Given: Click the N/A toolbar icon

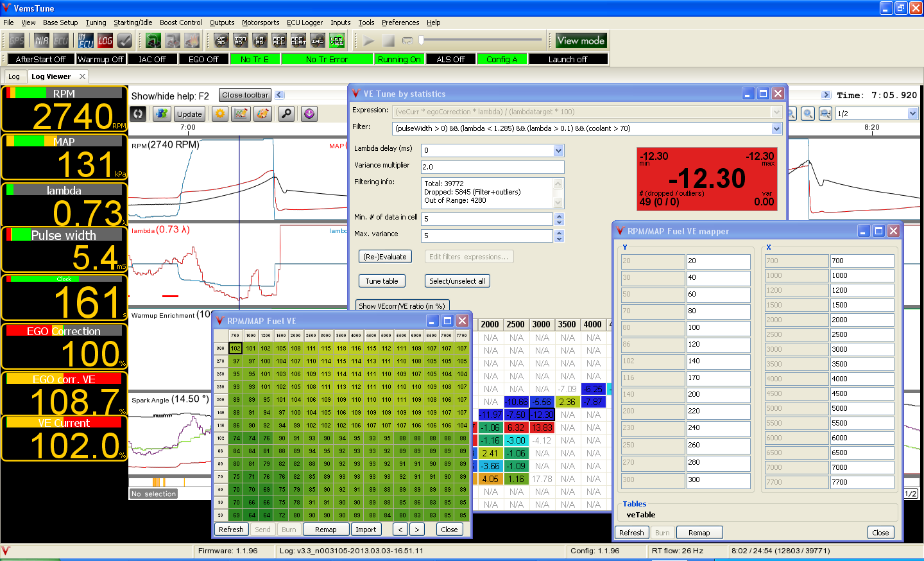Looking at the screenshot, I should click(42, 41).
